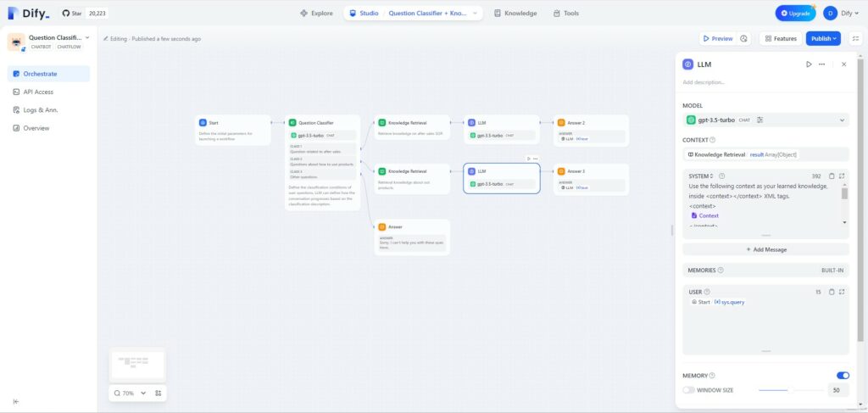The height and width of the screenshot is (413, 868).
Task: Select the Answer 2 node
Action: point(591,130)
